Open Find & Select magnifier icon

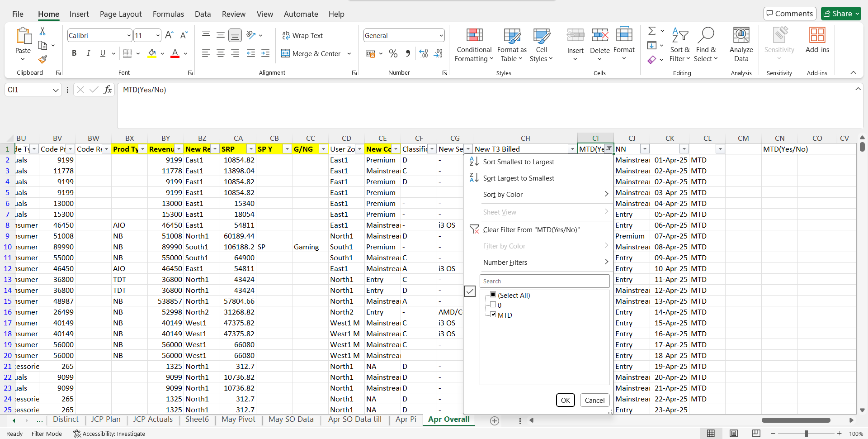706,35
